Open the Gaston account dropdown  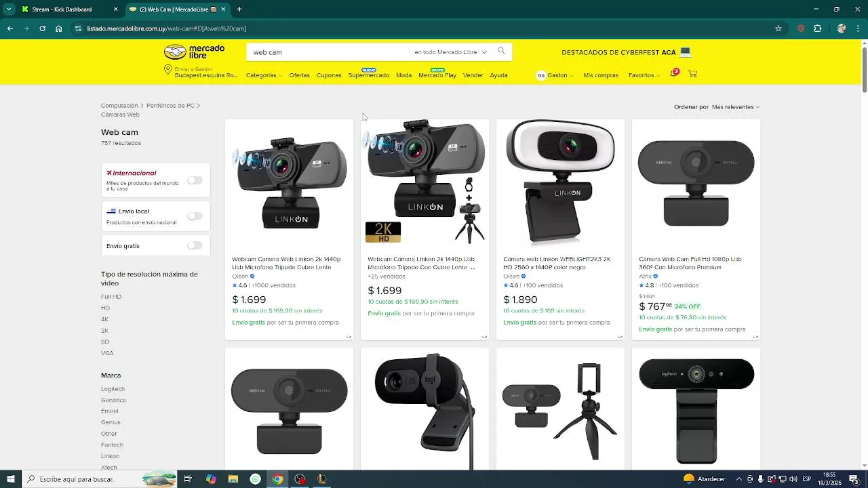point(554,75)
